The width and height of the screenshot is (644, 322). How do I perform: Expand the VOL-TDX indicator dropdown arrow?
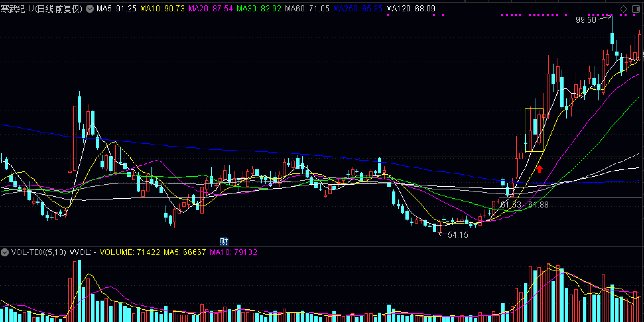(5, 252)
